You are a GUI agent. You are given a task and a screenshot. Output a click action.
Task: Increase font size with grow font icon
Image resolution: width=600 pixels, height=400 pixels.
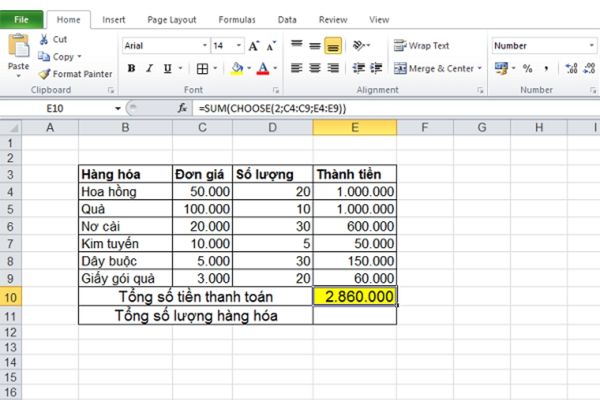pos(254,46)
